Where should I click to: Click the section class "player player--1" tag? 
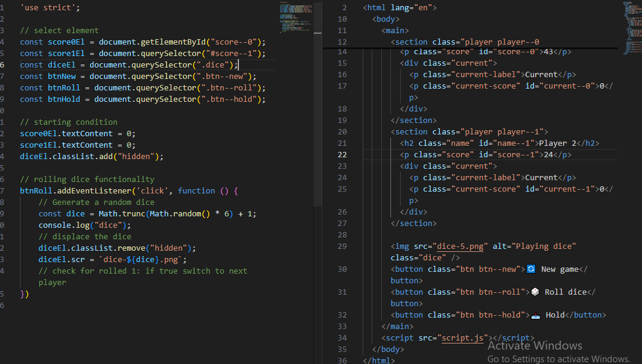pos(469,132)
